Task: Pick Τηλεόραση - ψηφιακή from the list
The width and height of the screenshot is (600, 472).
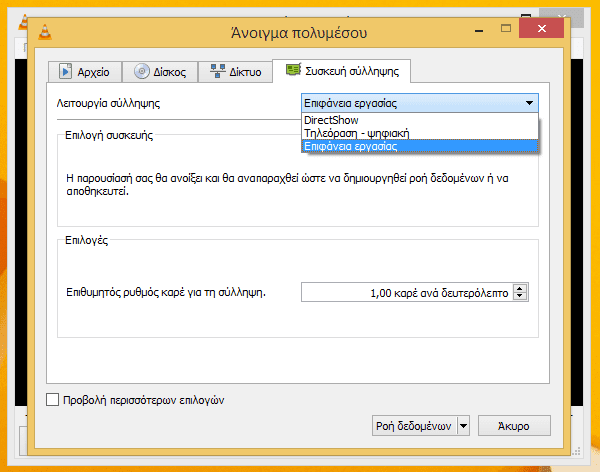Action: tap(420, 133)
